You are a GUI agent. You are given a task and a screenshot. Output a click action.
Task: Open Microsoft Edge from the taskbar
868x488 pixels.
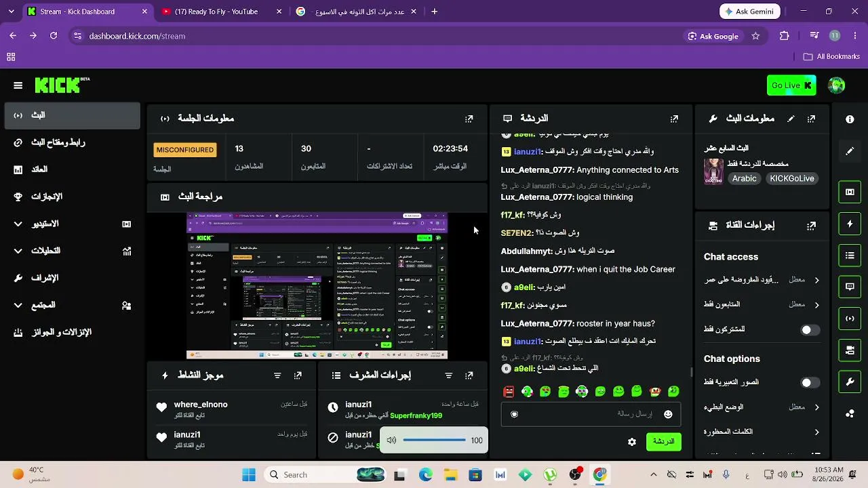[425, 475]
